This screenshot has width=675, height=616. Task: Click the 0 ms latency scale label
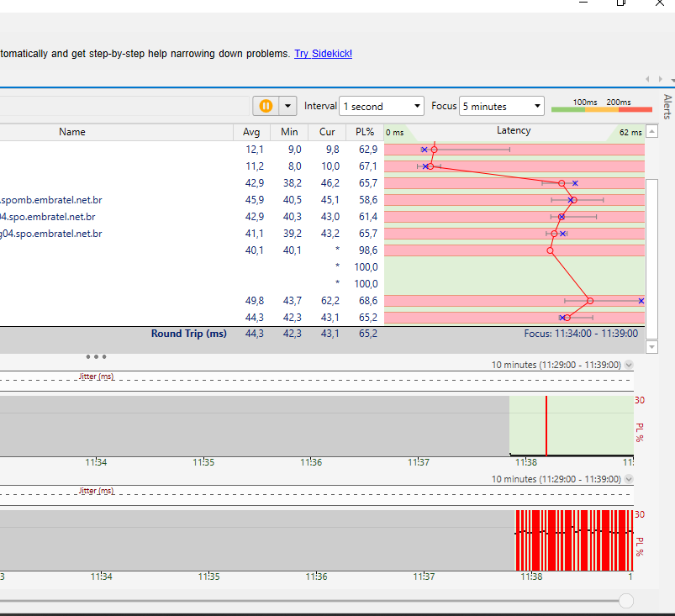(x=395, y=133)
